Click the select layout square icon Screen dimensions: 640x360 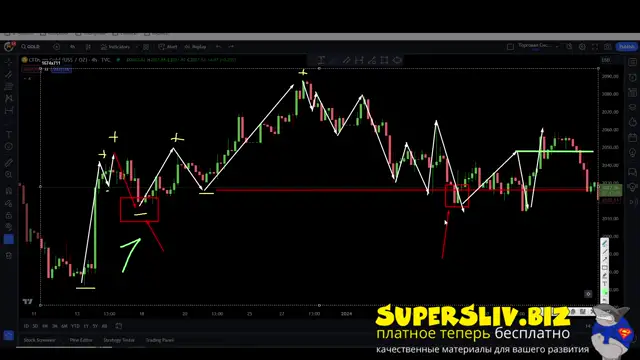pos(510,47)
